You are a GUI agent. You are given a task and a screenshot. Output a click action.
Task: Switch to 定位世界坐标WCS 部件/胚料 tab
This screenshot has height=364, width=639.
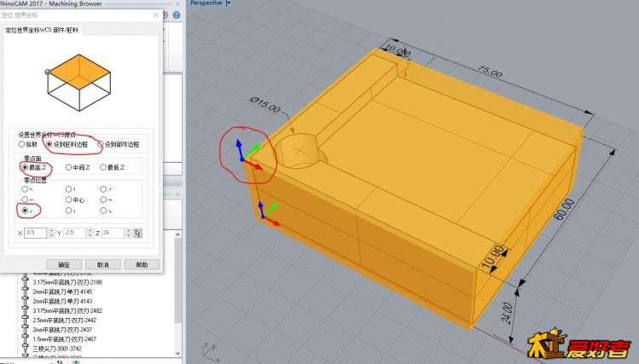(42, 30)
